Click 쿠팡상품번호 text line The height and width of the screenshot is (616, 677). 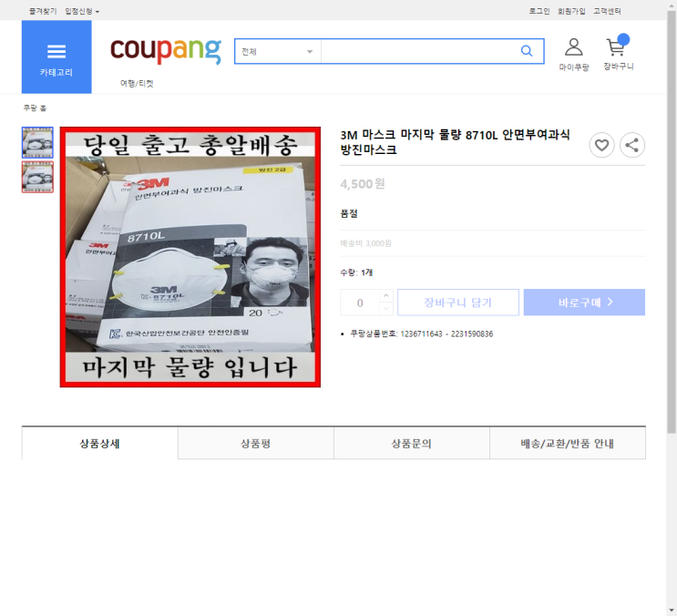[421, 334]
